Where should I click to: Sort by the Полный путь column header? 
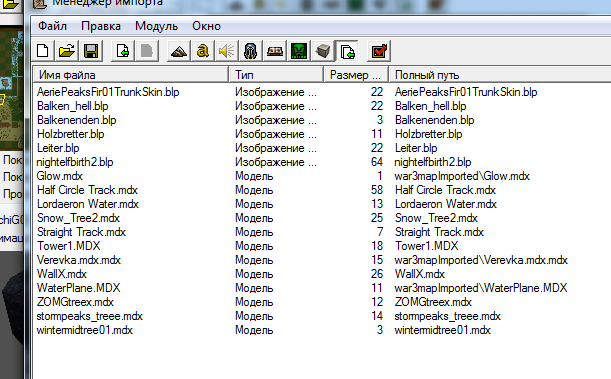tap(500, 74)
